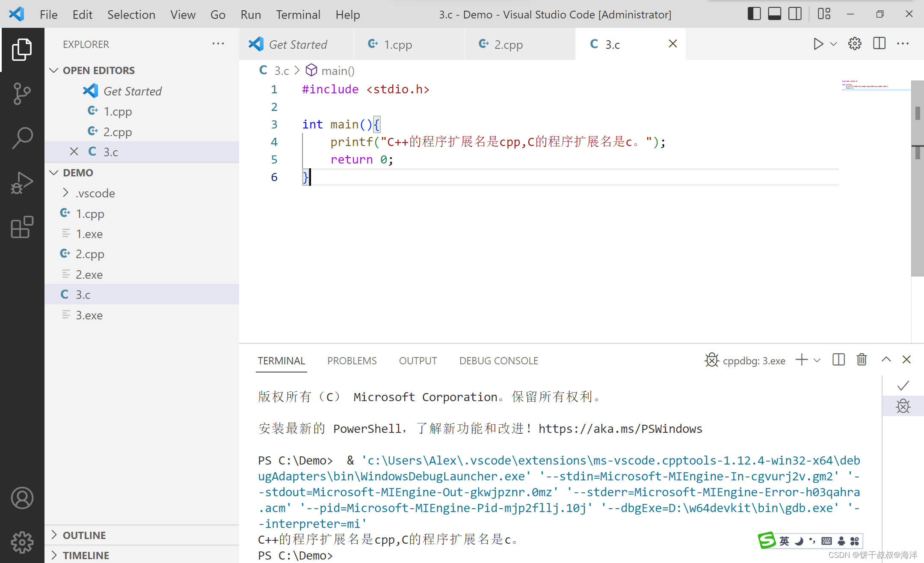
Task: Click the main() breadcrumb
Action: (338, 71)
